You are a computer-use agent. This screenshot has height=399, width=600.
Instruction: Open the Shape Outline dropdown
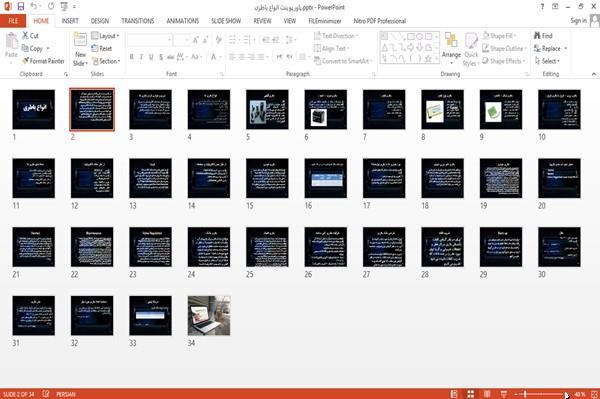point(504,49)
